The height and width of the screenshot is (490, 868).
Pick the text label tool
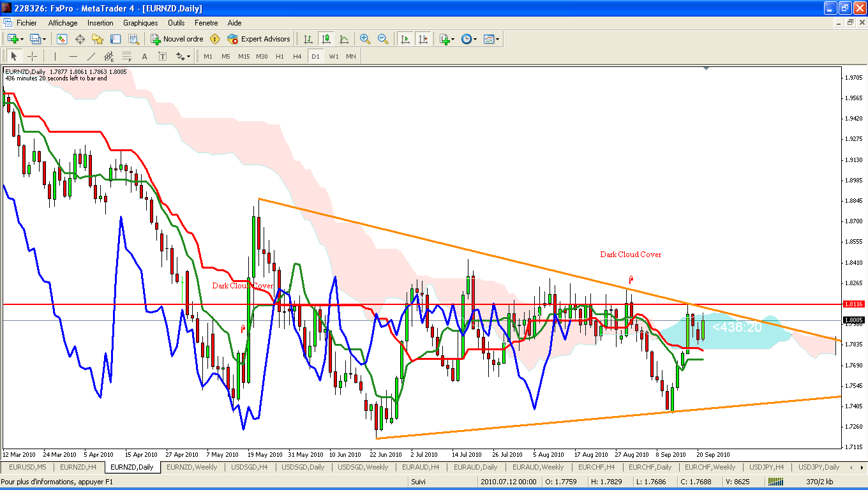pyautogui.click(x=145, y=56)
